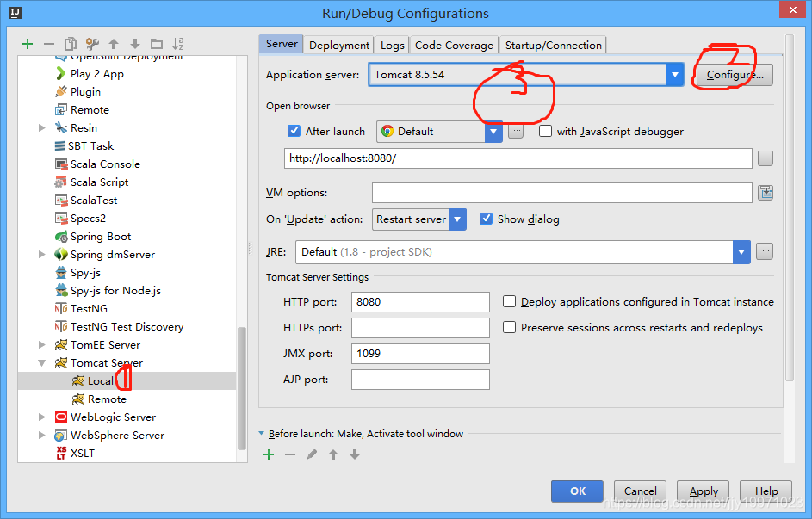The image size is (812, 519).
Task: Sort configurations alphabetically icon
Action: [178, 44]
